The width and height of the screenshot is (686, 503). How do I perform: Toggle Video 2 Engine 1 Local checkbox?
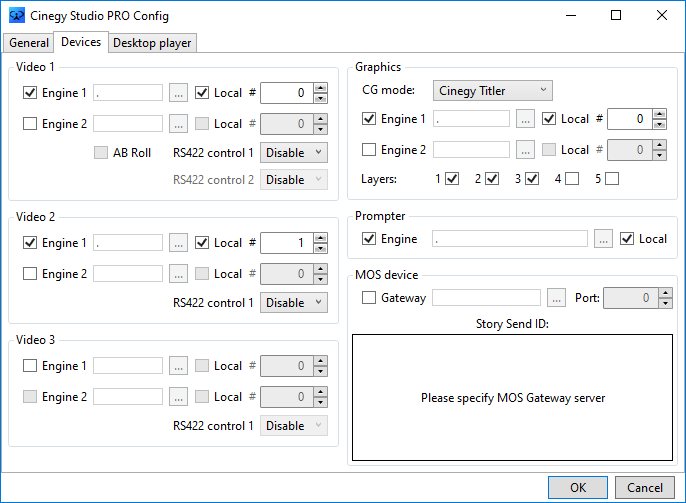202,243
